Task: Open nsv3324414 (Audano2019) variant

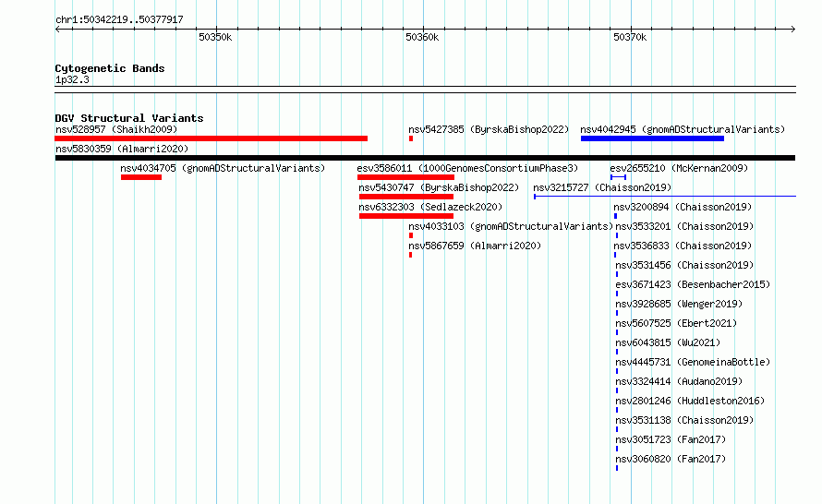Action: (x=679, y=381)
